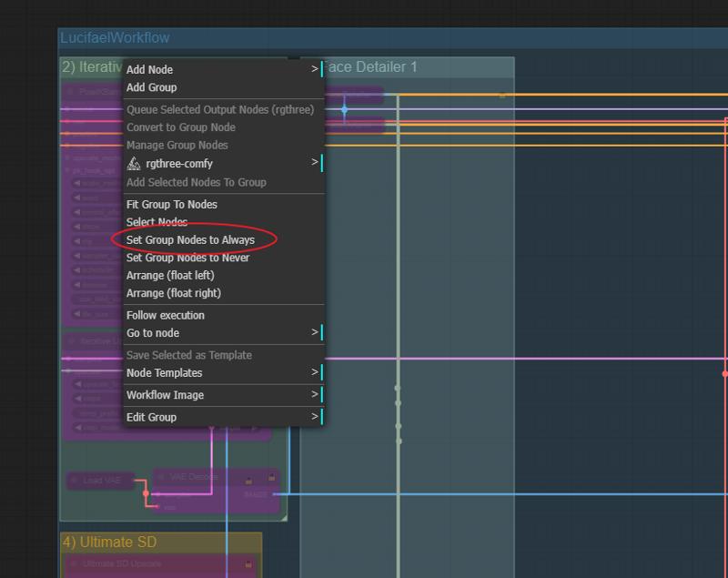
Task: Open Manage Group Nodes
Action: tap(224, 146)
